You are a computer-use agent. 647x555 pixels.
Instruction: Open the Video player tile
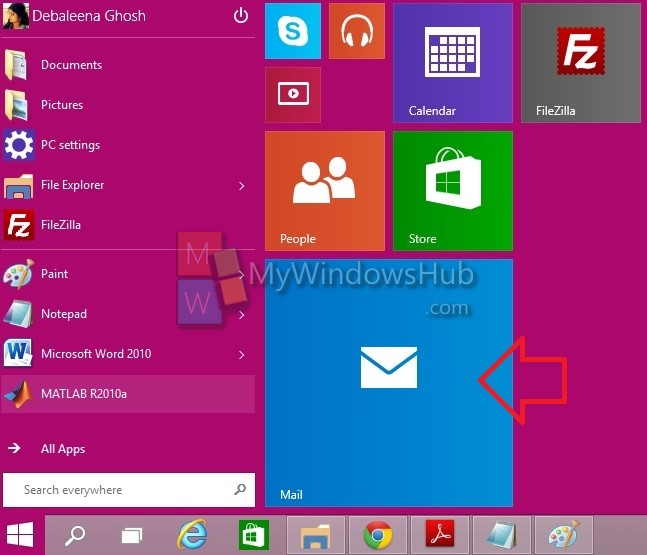click(x=293, y=94)
